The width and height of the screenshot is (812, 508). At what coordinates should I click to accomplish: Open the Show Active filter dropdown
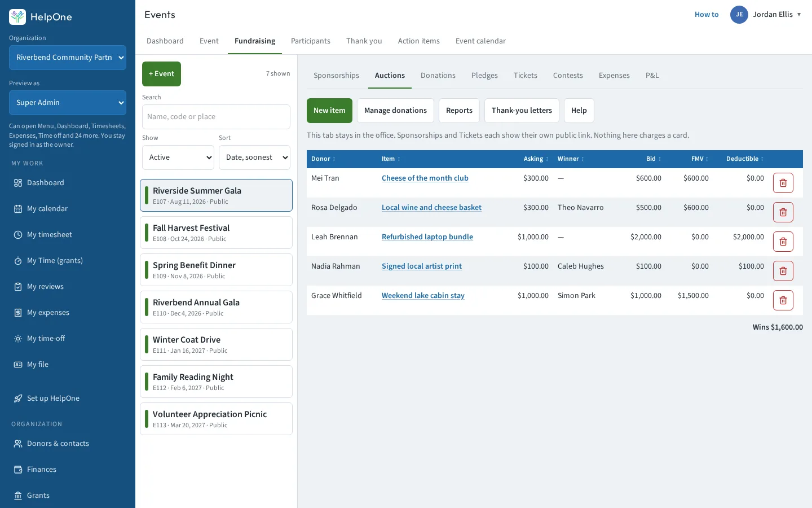(178, 157)
